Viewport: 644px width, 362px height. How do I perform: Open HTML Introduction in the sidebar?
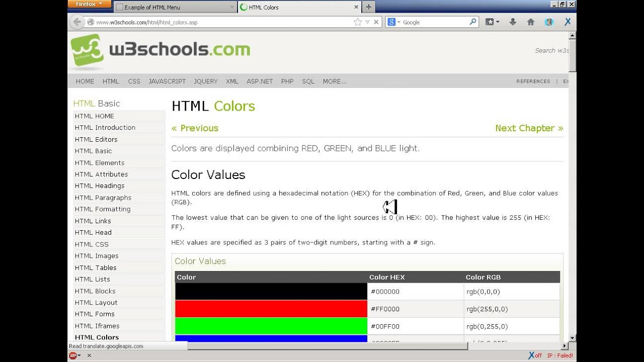(x=119, y=128)
